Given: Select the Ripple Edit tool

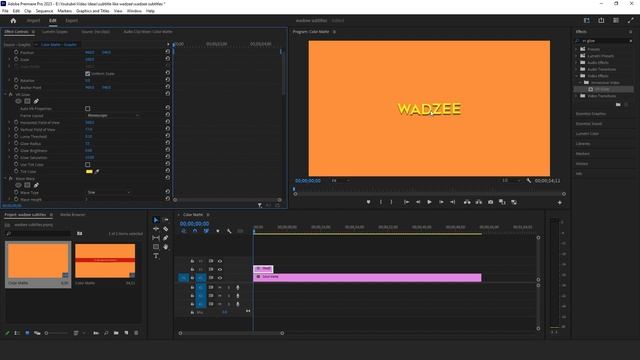Looking at the screenshot, I should point(156,229).
